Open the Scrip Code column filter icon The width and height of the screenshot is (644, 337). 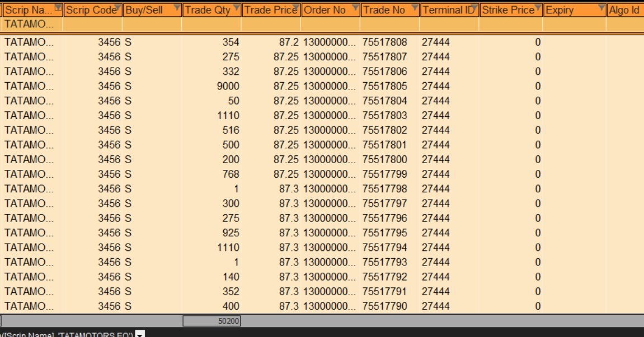click(x=117, y=7)
